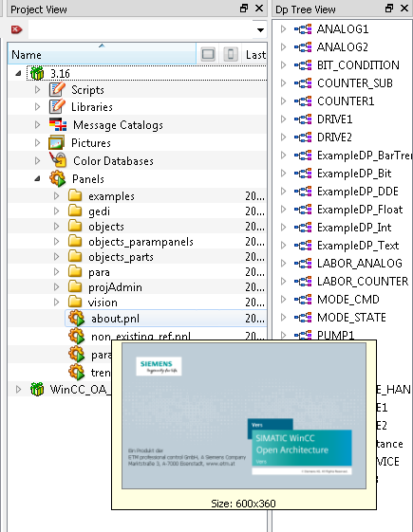The width and height of the screenshot is (413, 532).
Task: Expand the ExampleDP_Text datapoint type
Action: pyautogui.click(x=283, y=246)
